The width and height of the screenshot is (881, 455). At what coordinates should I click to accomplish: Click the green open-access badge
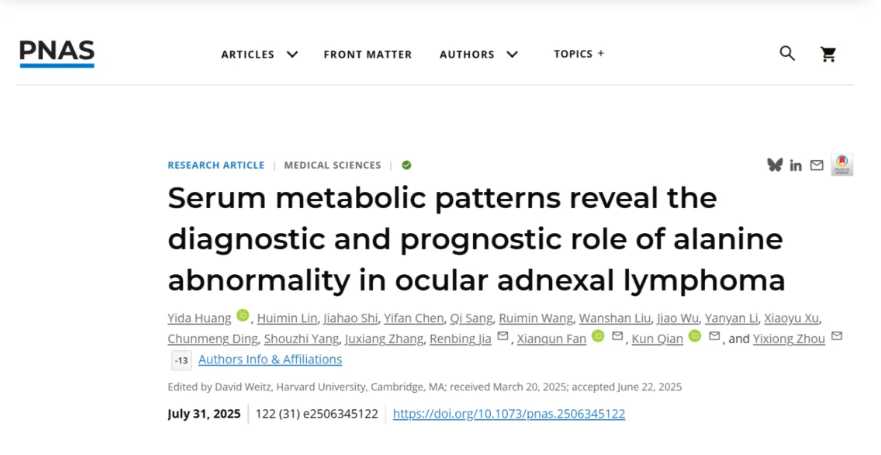pos(407,165)
